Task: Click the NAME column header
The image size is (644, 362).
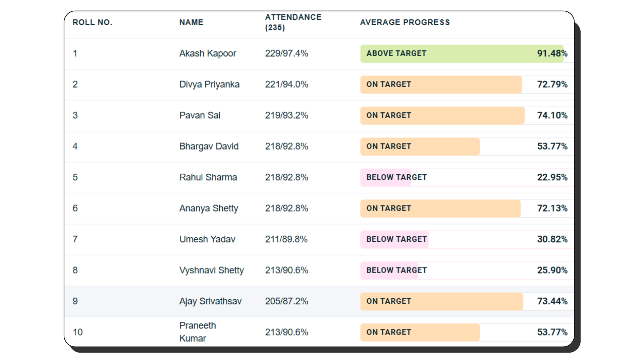Action: click(191, 22)
